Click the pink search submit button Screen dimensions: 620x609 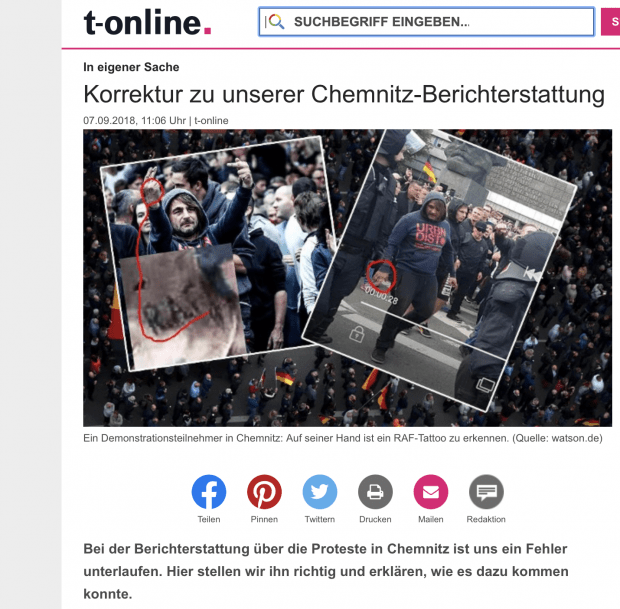pyautogui.click(x=611, y=21)
